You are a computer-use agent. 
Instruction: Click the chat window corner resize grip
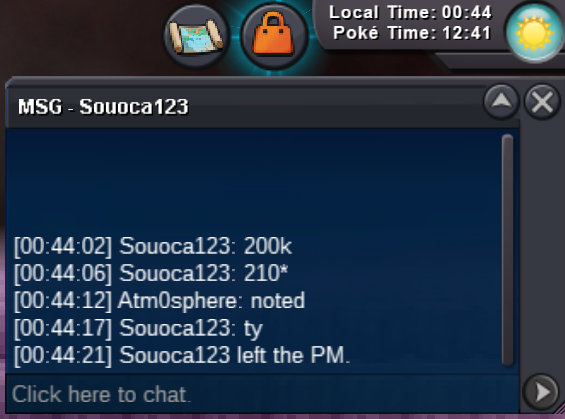click(559, 410)
